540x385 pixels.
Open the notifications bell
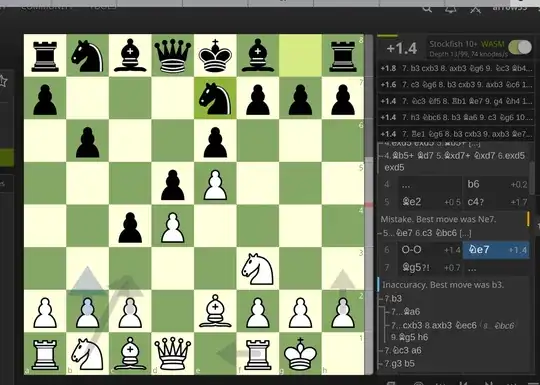coord(450,9)
